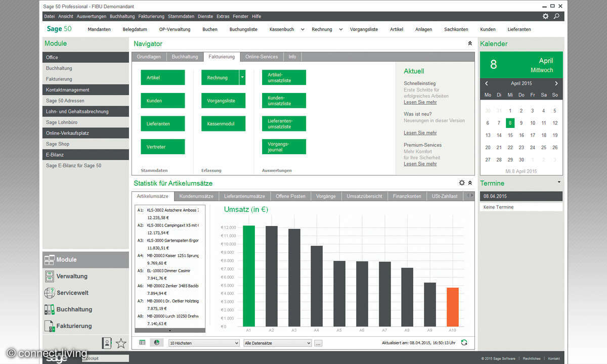Collapse the Navigator panel

(470, 44)
